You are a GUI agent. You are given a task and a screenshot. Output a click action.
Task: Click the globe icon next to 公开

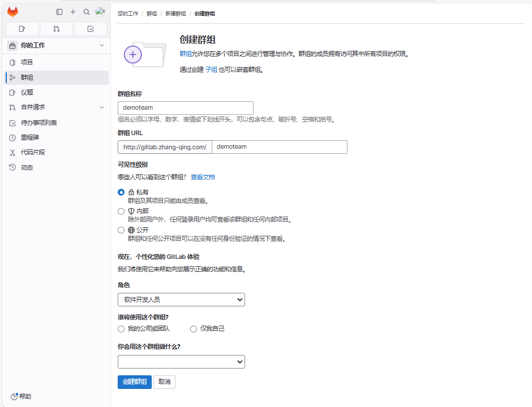[x=131, y=230]
